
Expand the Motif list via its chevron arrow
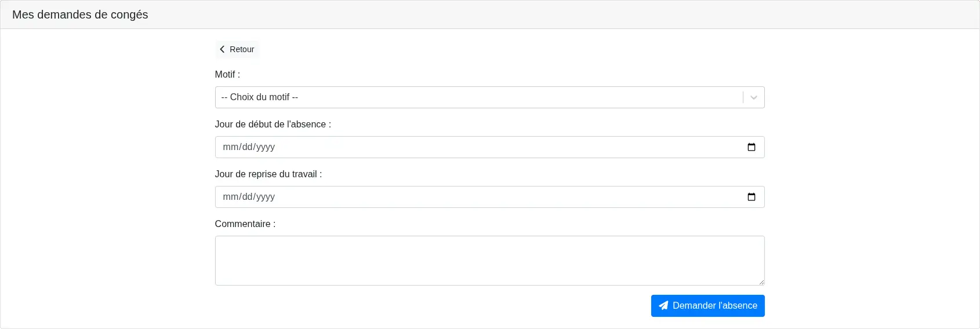click(753, 97)
